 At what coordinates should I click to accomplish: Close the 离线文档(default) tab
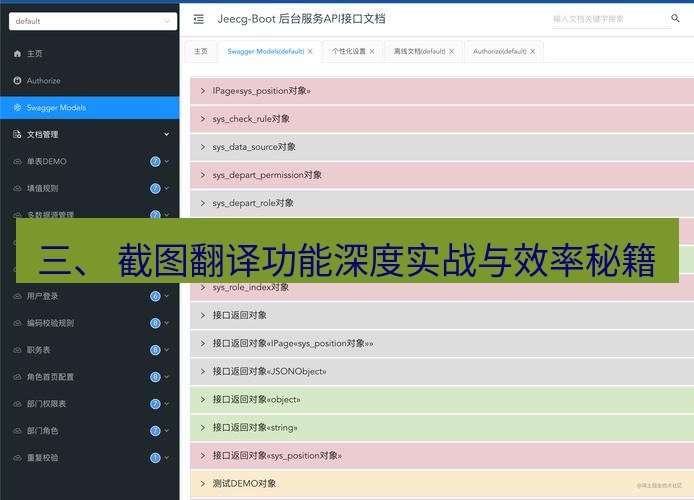451,51
